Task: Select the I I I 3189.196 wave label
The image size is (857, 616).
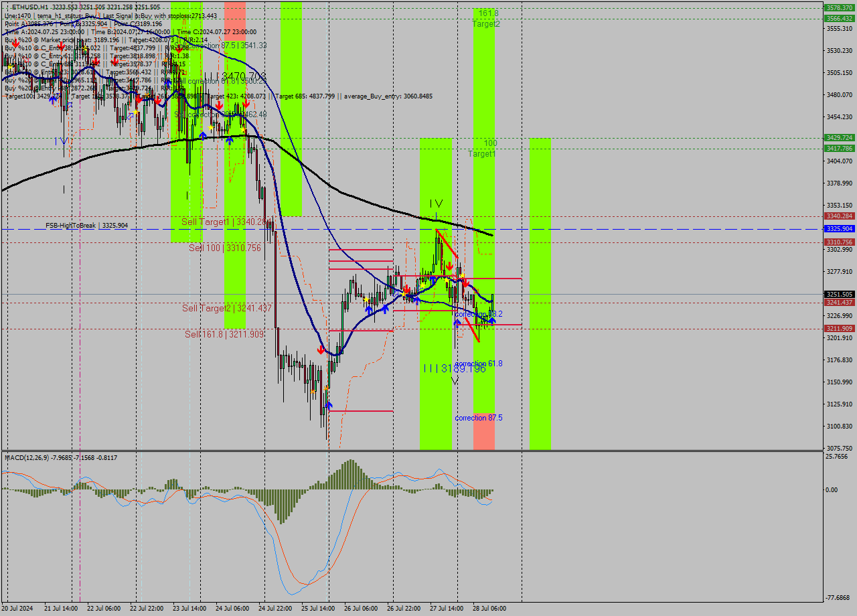Action: (455, 368)
